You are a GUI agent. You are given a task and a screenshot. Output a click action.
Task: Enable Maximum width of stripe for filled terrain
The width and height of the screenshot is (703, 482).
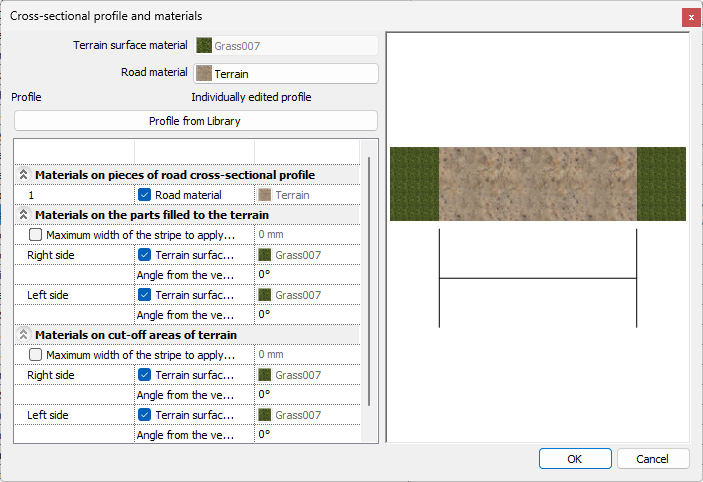36,235
